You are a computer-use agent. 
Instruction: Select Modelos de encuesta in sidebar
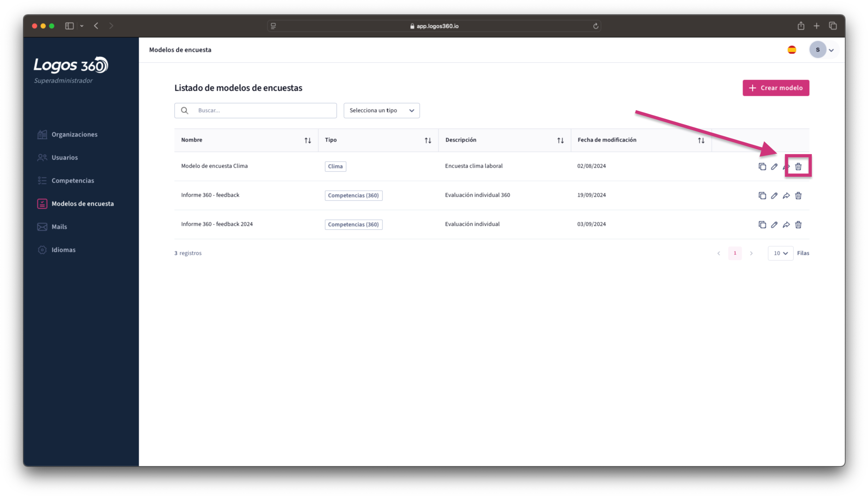click(x=76, y=203)
